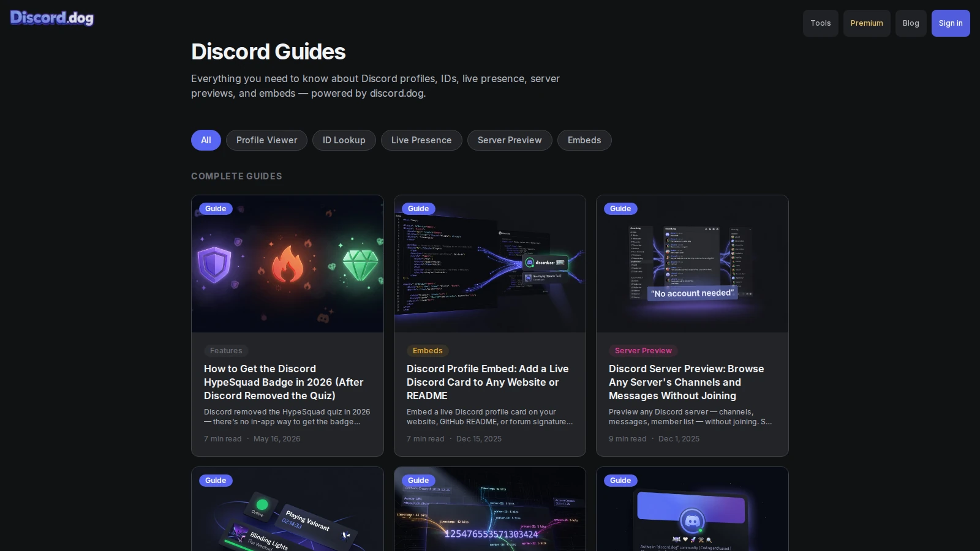Click the "May 16, 2026" date text
The height and width of the screenshot is (551, 980).
[x=277, y=439]
